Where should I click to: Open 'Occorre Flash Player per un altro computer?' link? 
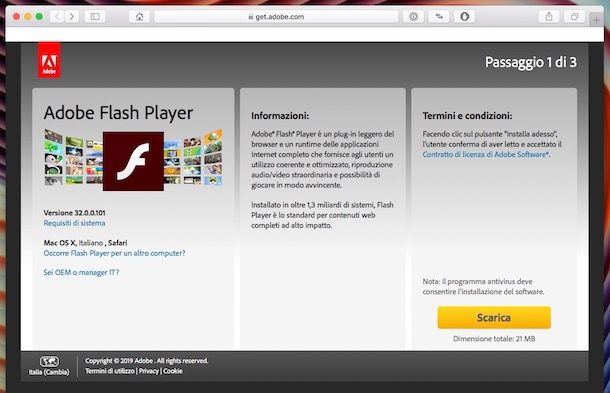click(114, 253)
